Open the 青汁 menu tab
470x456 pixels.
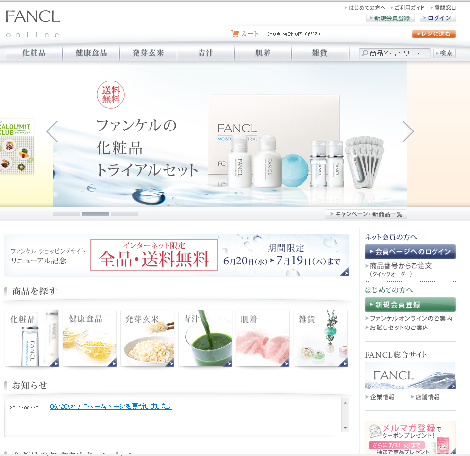coord(206,53)
